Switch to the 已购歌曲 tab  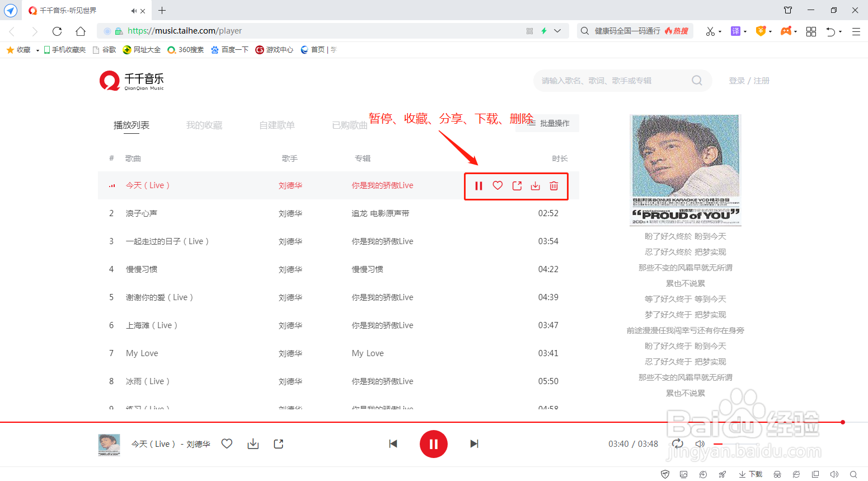click(350, 125)
